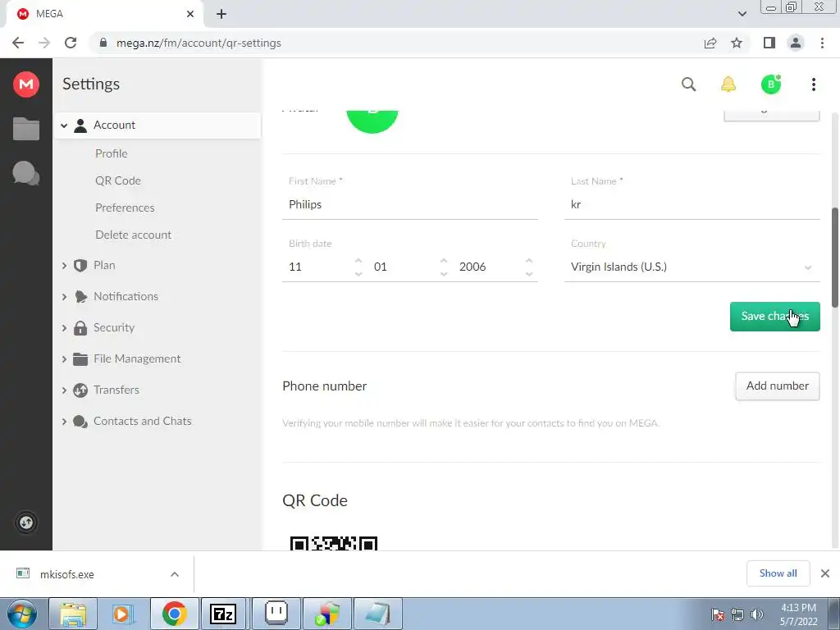Open Chrome three-dot menu
This screenshot has height=630, width=840.
coord(822,43)
